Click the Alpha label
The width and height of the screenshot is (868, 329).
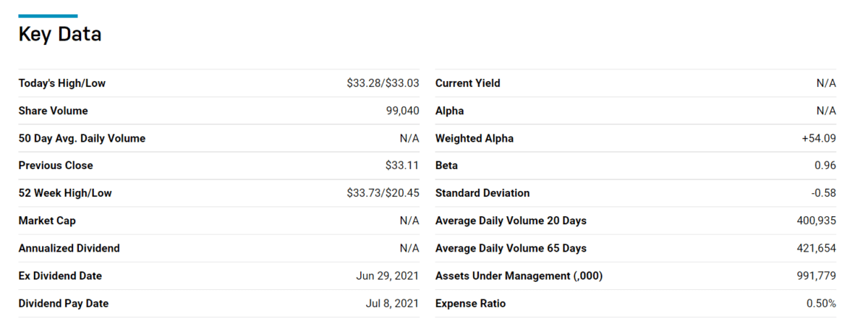tap(450, 111)
